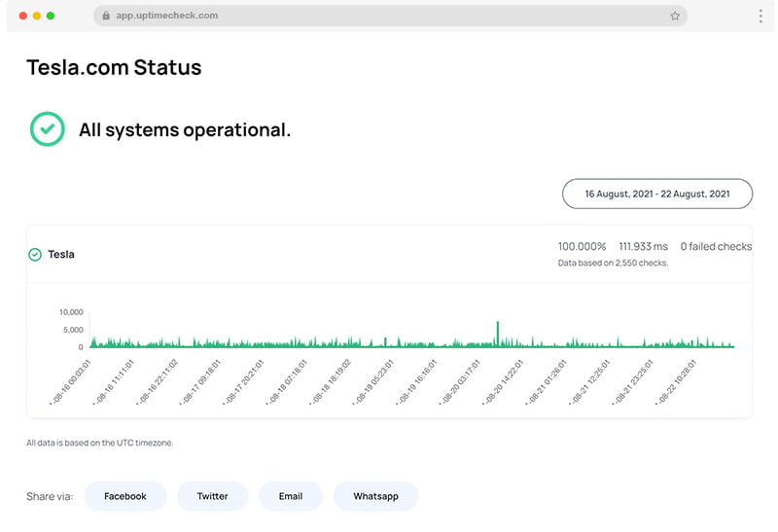Click the Tesla.com Status heading

pos(114,67)
